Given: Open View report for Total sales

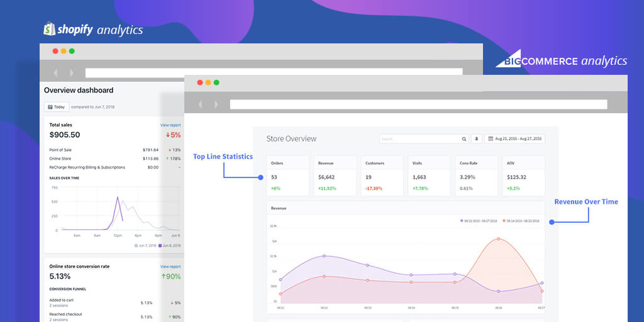Looking at the screenshot, I should (x=170, y=125).
